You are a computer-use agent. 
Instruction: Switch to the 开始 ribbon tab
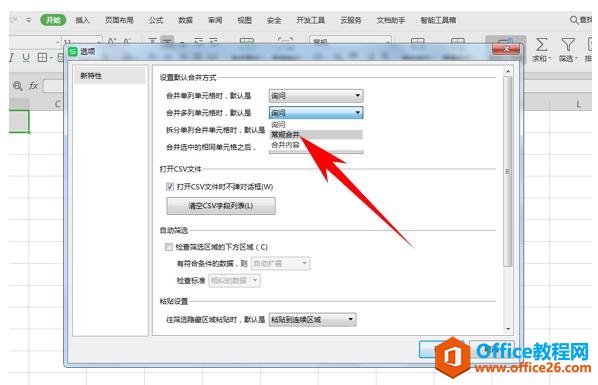[x=53, y=20]
